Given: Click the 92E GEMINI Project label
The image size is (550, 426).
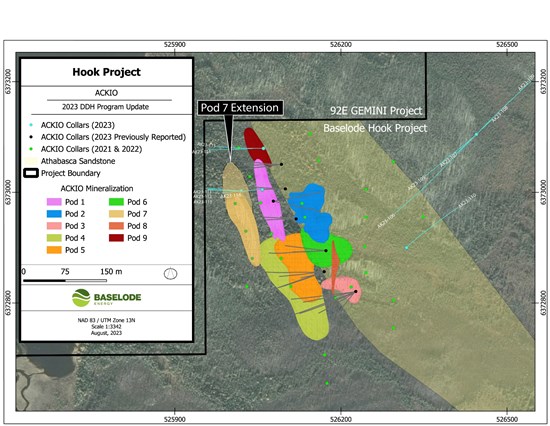Looking at the screenshot, I should tap(376, 111).
